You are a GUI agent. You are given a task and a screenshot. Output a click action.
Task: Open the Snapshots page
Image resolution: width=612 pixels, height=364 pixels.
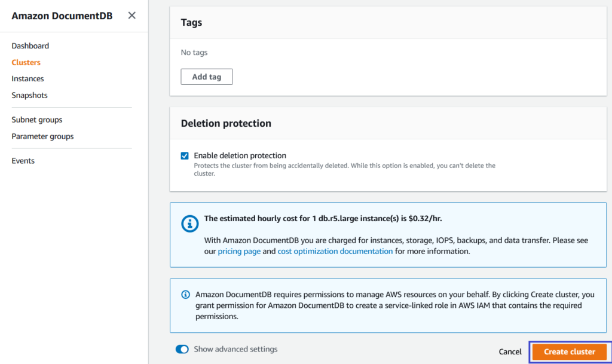[29, 95]
